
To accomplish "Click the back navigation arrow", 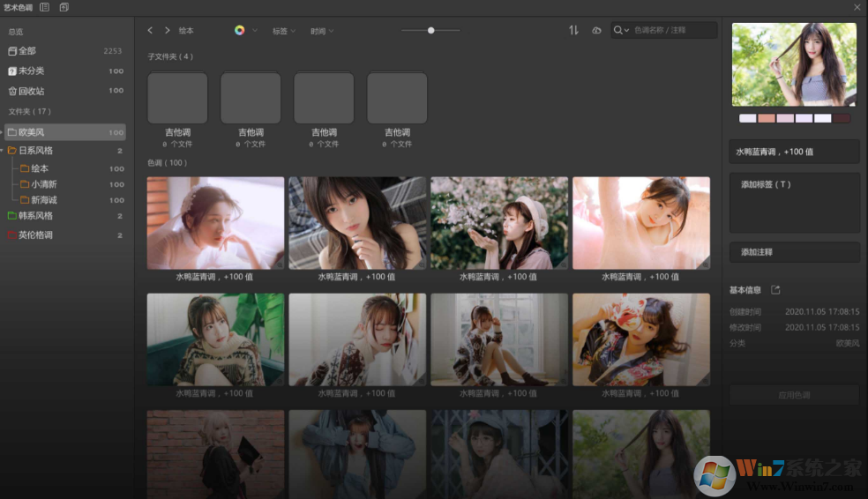I will 151,30.
